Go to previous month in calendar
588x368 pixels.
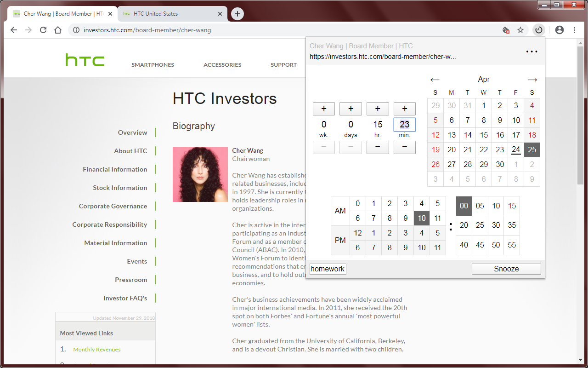click(x=435, y=80)
